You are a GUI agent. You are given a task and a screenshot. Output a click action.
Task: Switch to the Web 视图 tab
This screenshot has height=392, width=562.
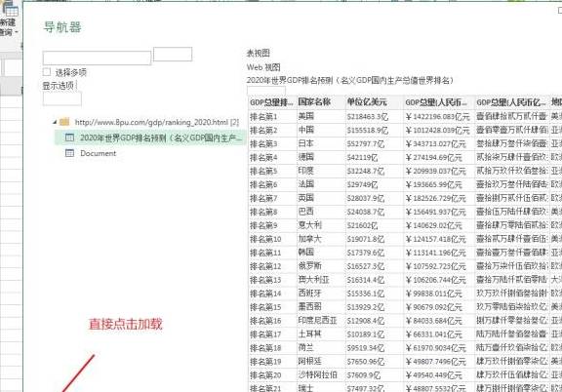[263, 67]
